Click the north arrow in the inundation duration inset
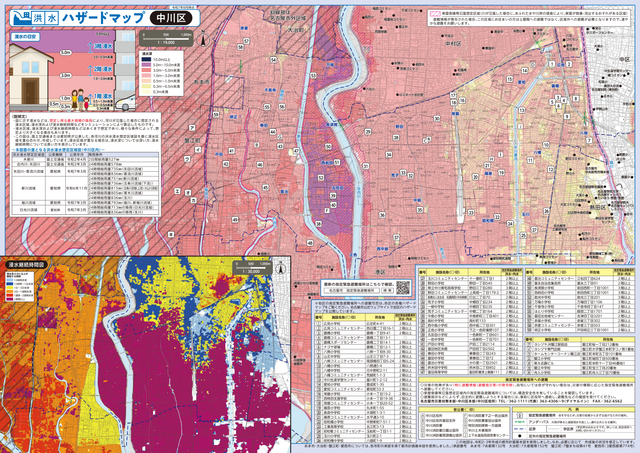 280,269
